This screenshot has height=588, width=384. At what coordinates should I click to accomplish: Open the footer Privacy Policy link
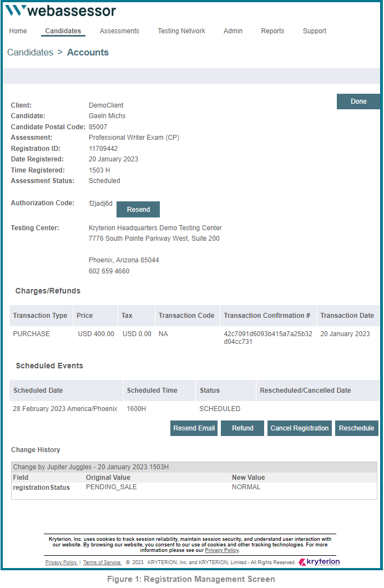[60, 562]
